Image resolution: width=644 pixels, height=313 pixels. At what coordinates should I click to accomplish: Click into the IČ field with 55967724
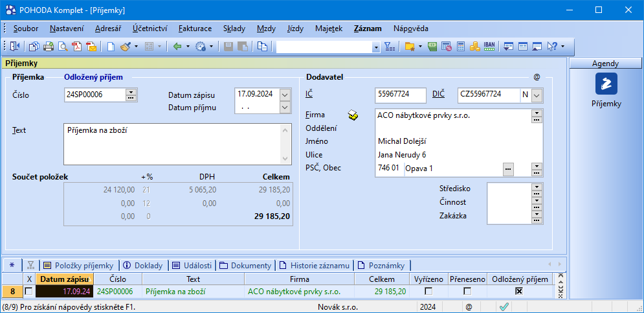401,95
